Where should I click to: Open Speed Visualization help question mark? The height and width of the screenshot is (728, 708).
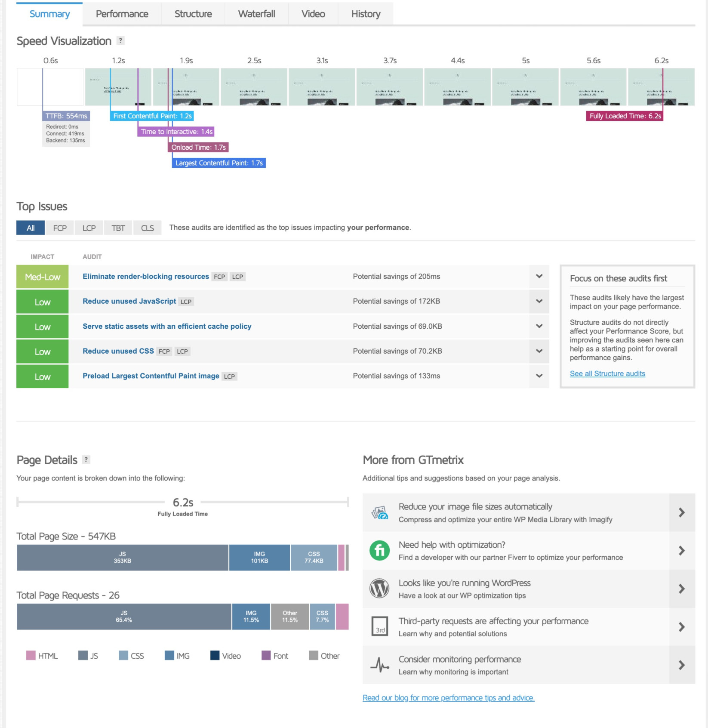tap(120, 40)
